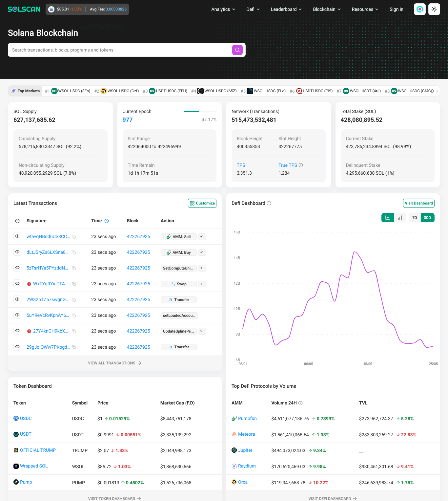448x501 pixels.
Task: Click the Solscan logo
Action: pos(24,9)
